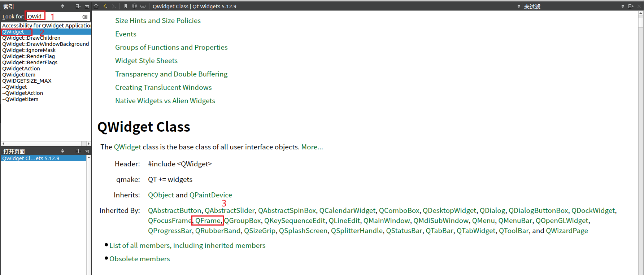
Task: Open the QDialog subclass link
Action: coord(492,210)
